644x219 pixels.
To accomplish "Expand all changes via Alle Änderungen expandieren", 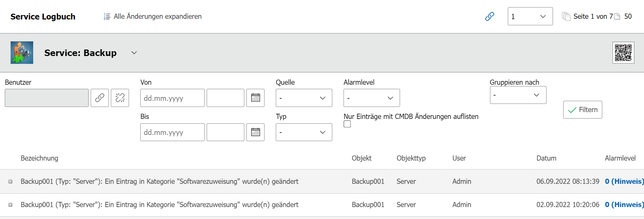I will point(153,16).
